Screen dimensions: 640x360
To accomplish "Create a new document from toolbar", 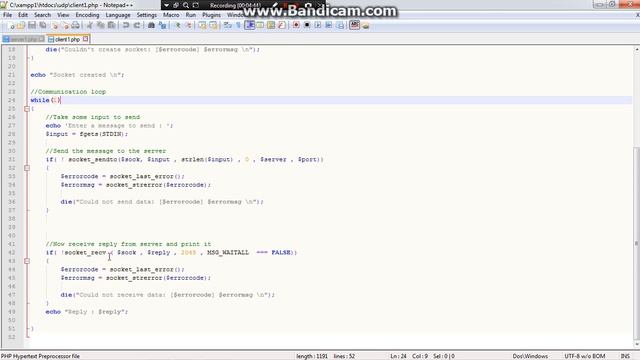I will 11,25.
